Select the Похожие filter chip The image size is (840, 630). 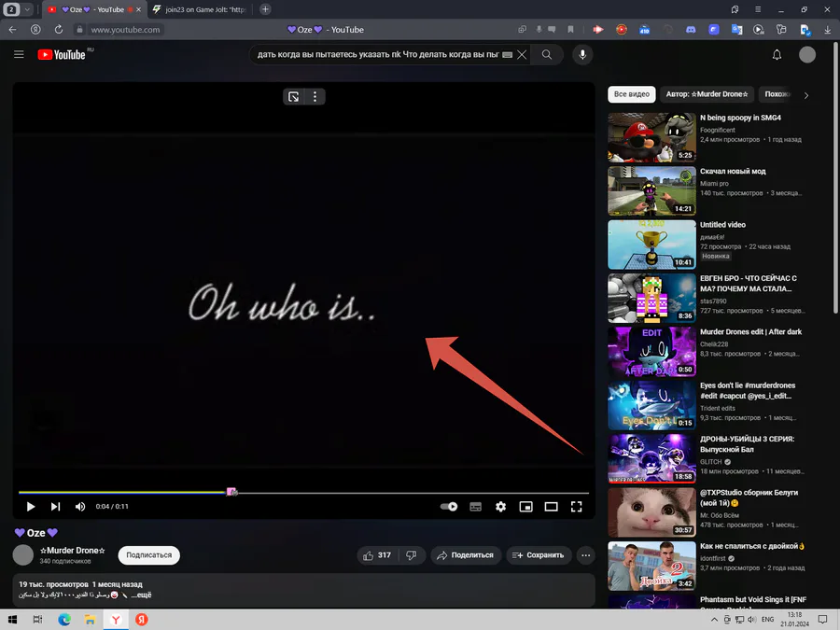click(x=777, y=94)
